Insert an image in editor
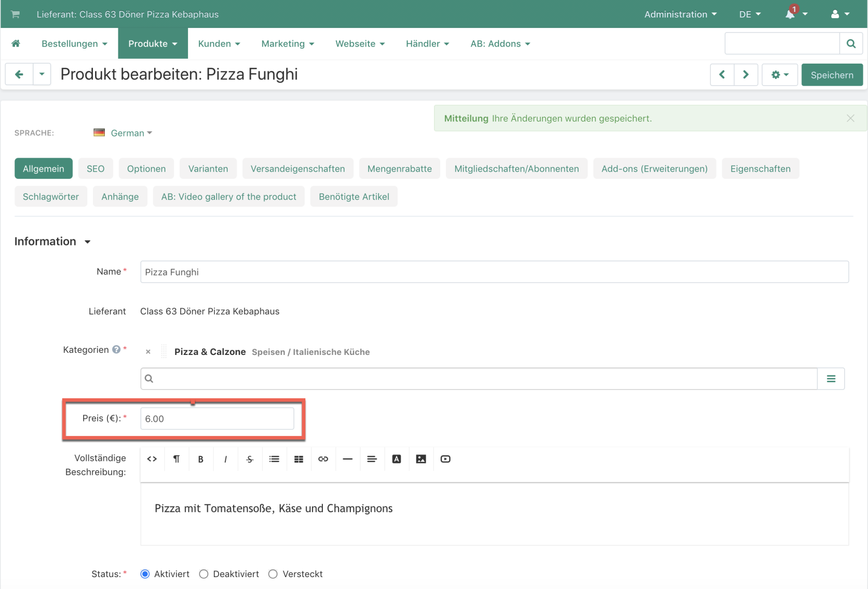The height and width of the screenshot is (589, 868). click(x=421, y=459)
